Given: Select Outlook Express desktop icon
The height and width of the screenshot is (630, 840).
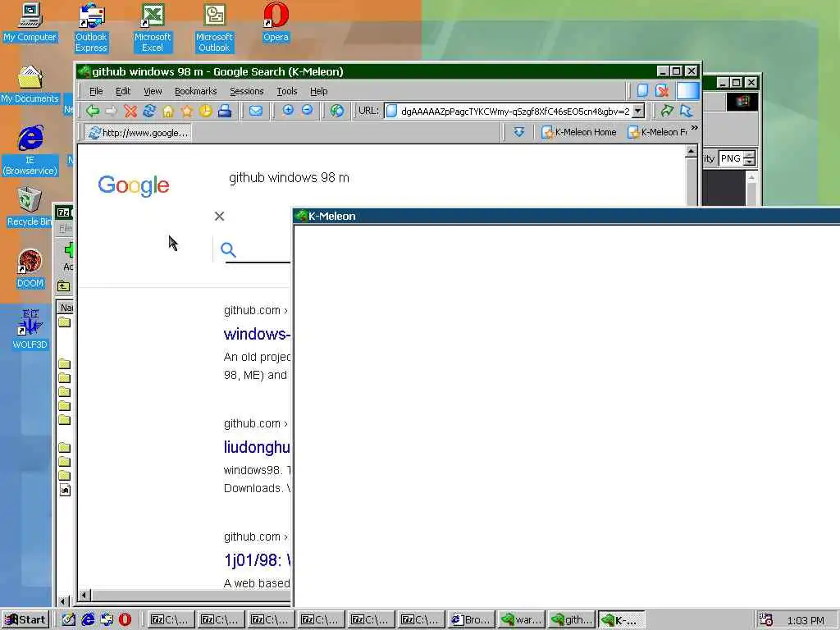Looking at the screenshot, I should pos(91,27).
